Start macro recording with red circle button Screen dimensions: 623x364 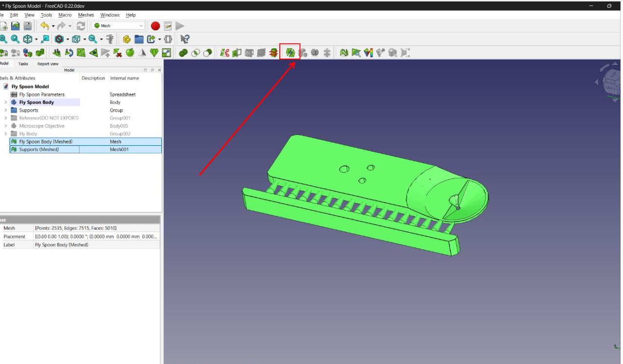[156, 26]
